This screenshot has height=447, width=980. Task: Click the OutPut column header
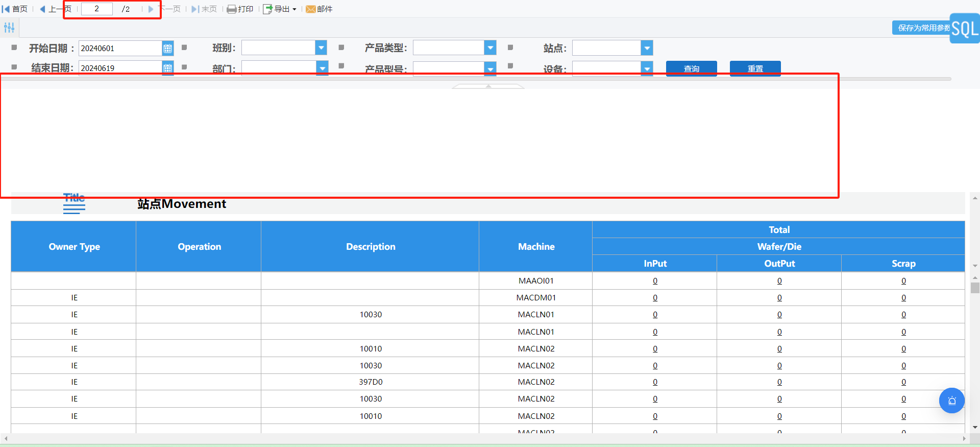[779, 264]
